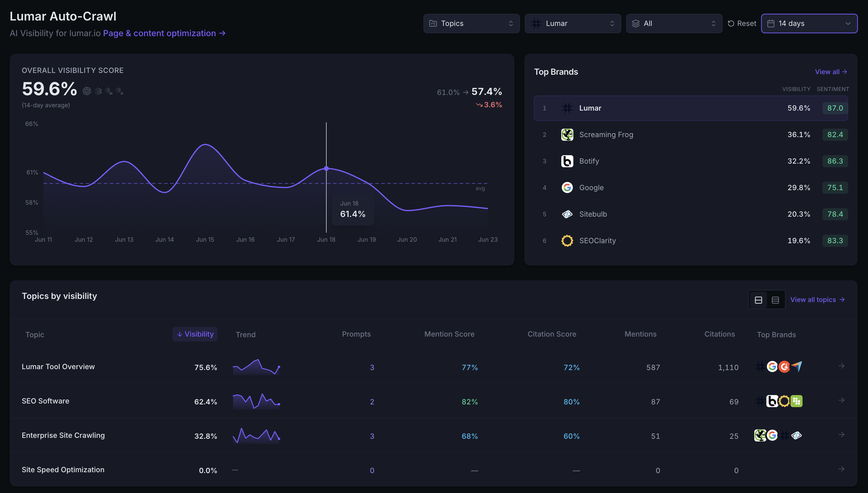Screen dimensions: 868x493
Task: Open the 14 days date range dropdown
Action: pos(809,24)
